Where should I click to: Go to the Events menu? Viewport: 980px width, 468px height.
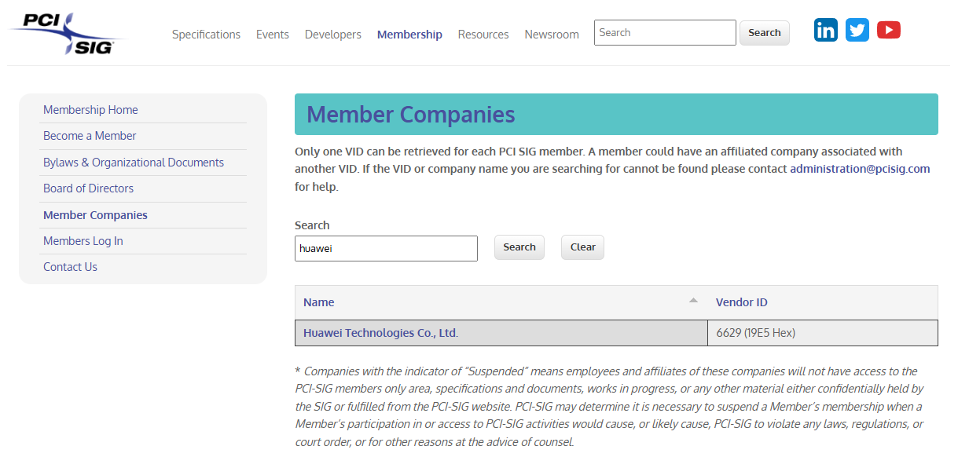pos(273,35)
